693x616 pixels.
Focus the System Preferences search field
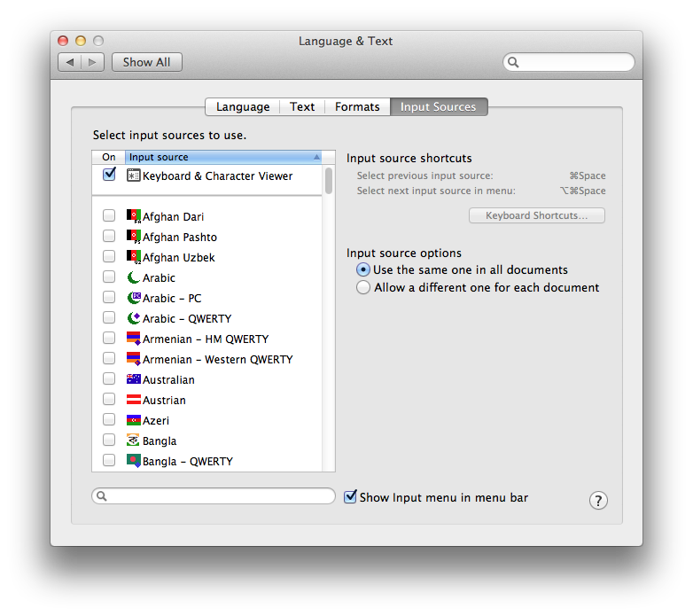point(569,62)
